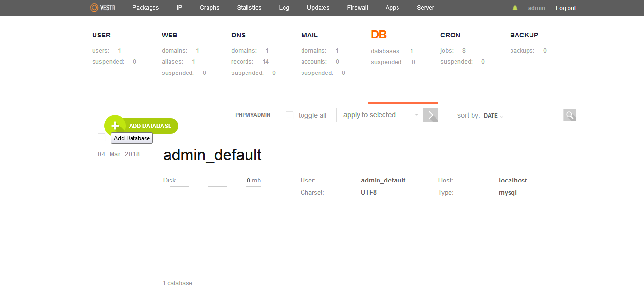Click the arrow button to apply action
644x291 pixels.
pyautogui.click(x=431, y=115)
